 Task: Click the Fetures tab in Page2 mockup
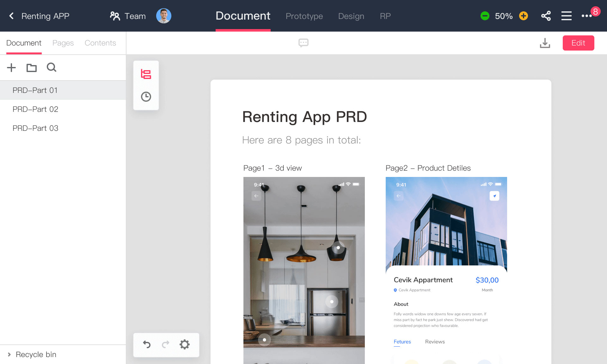(x=402, y=342)
